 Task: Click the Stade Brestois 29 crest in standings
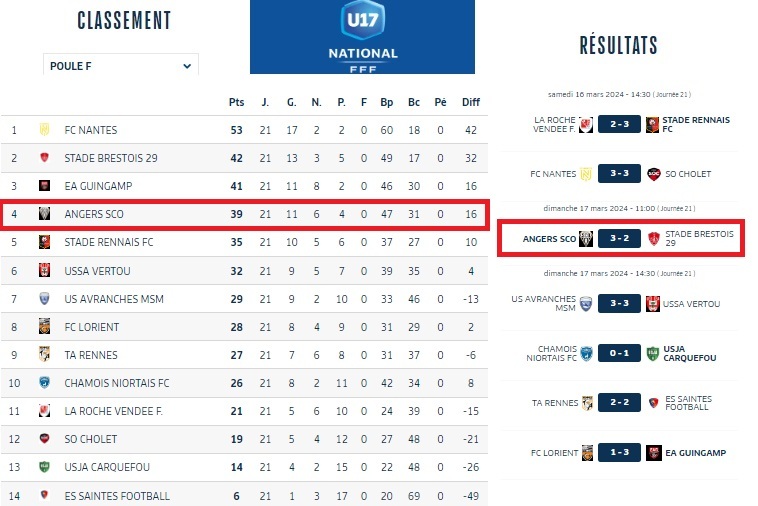pyautogui.click(x=44, y=158)
